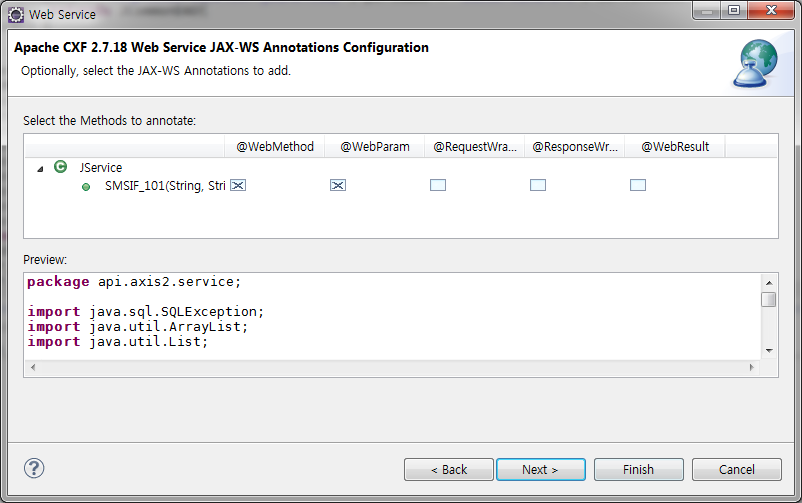
Task: Click the @WebResult column header
Action: pos(675,147)
